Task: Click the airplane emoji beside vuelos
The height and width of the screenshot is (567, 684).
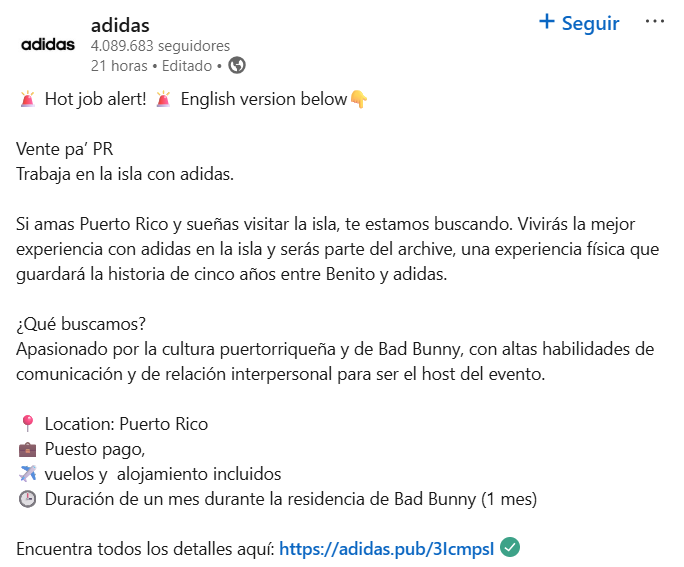Action: (x=27, y=474)
